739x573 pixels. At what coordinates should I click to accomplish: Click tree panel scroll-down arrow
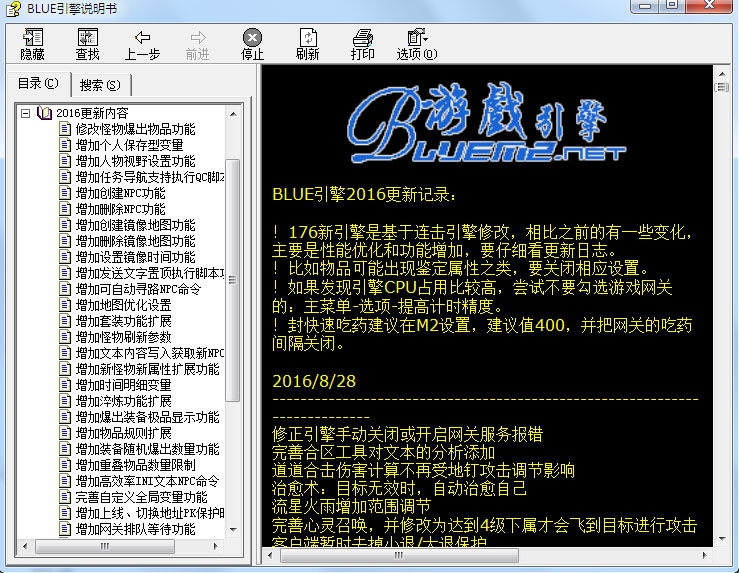[233, 530]
